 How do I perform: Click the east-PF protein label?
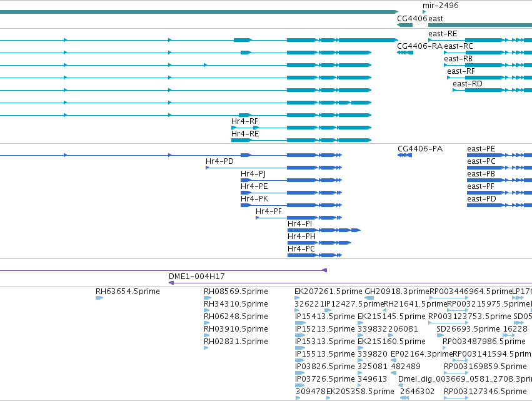pos(481,186)
